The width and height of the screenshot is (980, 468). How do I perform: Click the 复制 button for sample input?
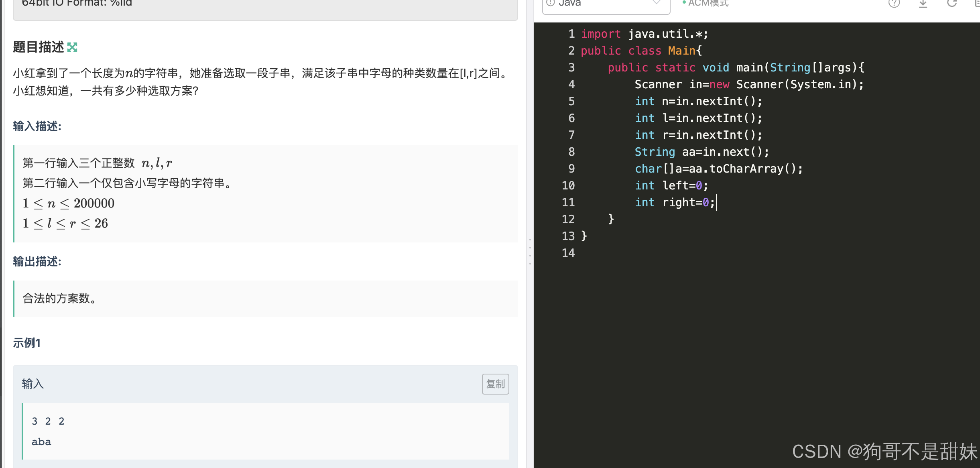pyautogui.click(x=496, y=384)
